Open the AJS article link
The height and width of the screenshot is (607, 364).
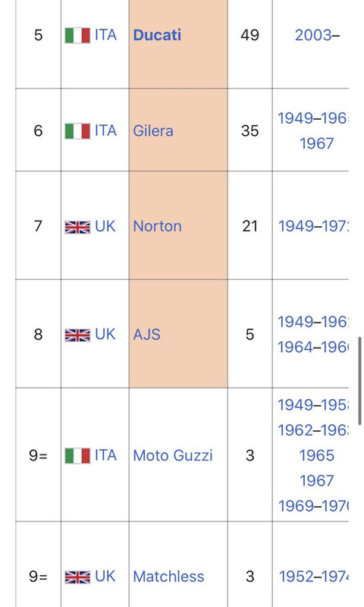click(146, 335)
